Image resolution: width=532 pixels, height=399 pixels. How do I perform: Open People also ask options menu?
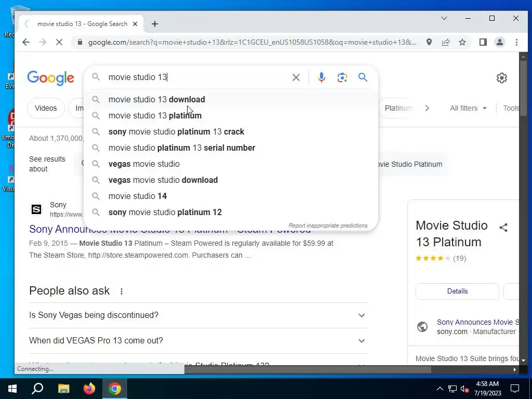[122, 291]
